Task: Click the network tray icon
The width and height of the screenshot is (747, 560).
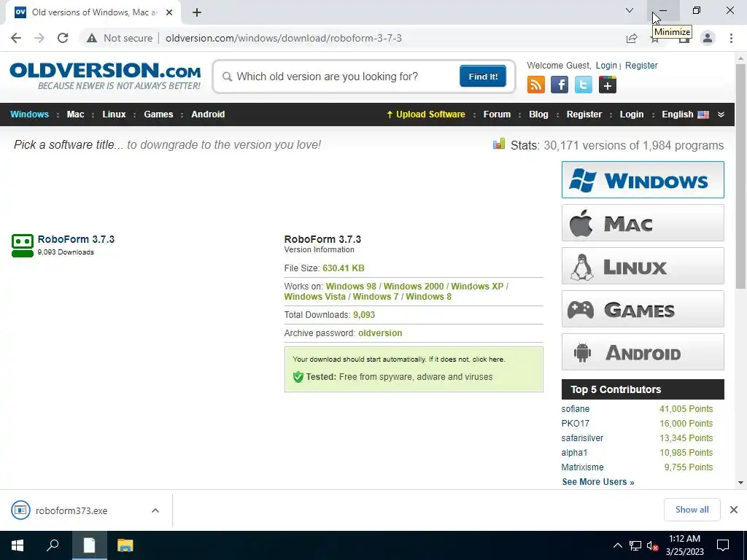Action: coord(635,545)
